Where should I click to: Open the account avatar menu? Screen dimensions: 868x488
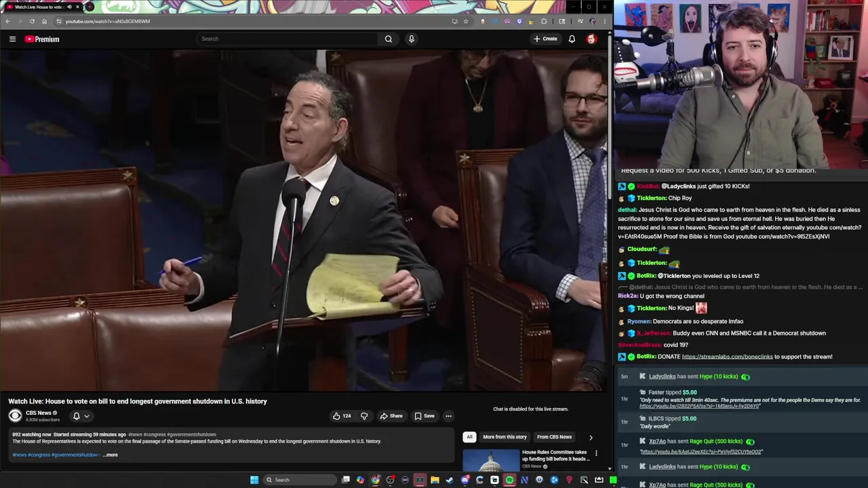pos(591,39)
